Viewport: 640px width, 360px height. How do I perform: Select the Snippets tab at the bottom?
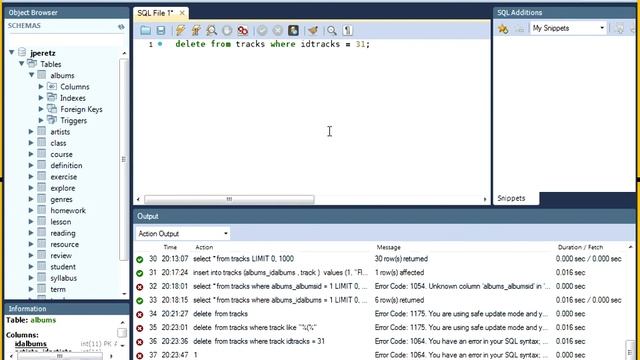point(511,198)
